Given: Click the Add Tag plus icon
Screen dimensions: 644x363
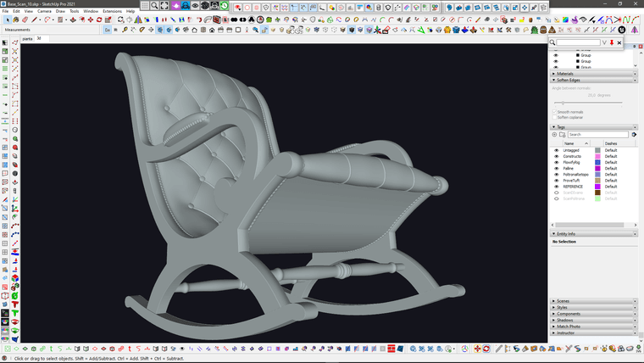Looking at the screenshot, I should 555,134.
